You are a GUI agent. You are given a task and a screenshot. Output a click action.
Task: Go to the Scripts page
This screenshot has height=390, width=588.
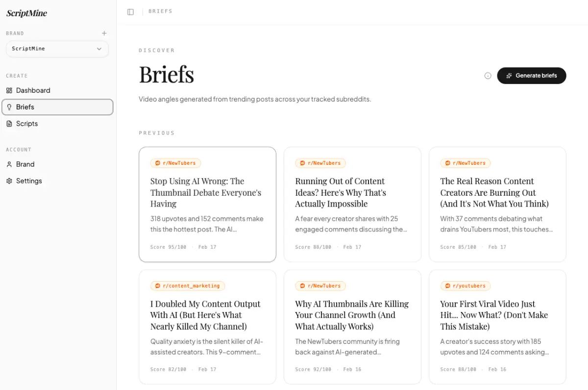57,124
